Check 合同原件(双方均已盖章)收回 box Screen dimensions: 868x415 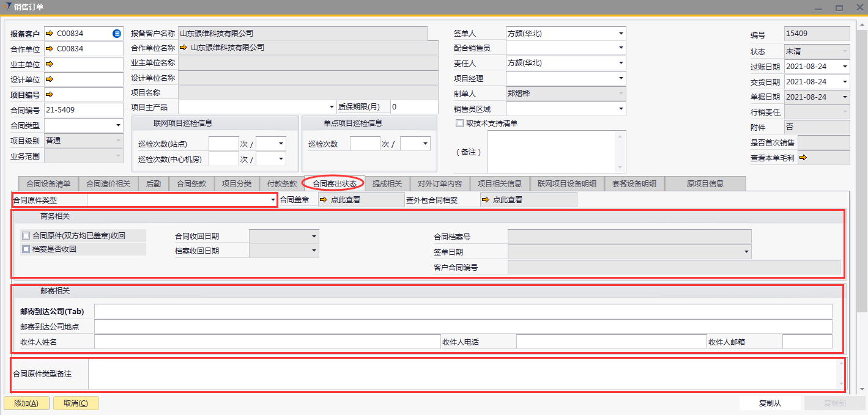pos(26,235)
